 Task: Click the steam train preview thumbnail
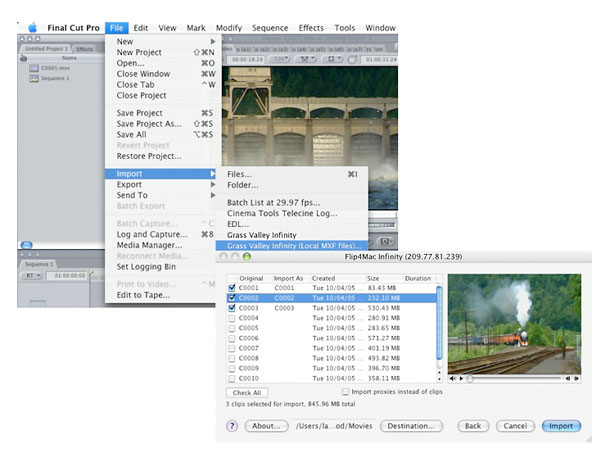click(x=514, y=324)
